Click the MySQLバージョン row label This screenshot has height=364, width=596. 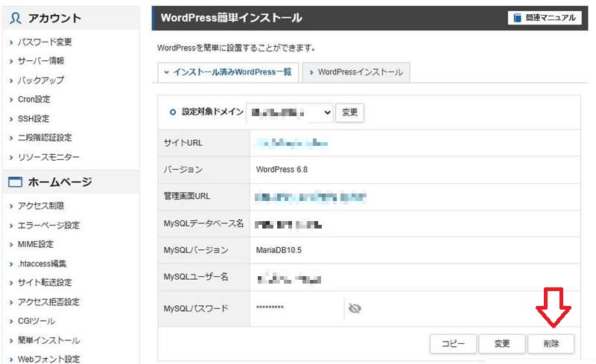click(196, 250)
